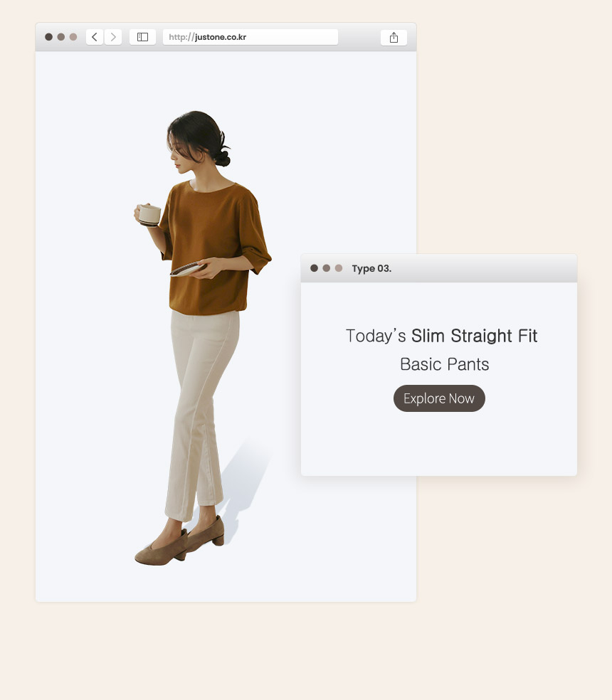Click the light beige dot of main browser

(x=73, y=36)
